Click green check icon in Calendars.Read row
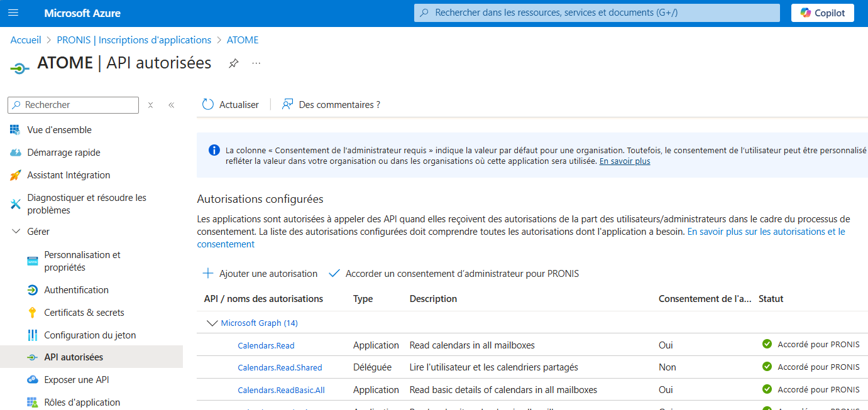 [x=767, y=344]
